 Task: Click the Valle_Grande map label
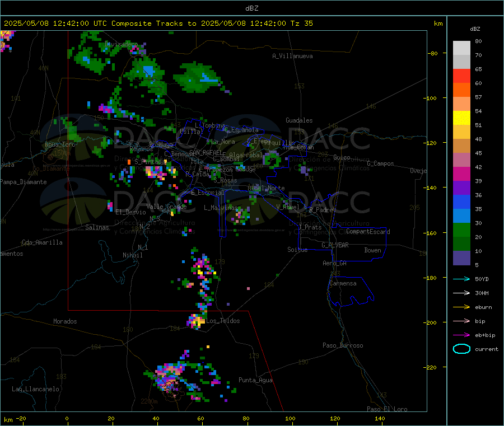point(166,206)
